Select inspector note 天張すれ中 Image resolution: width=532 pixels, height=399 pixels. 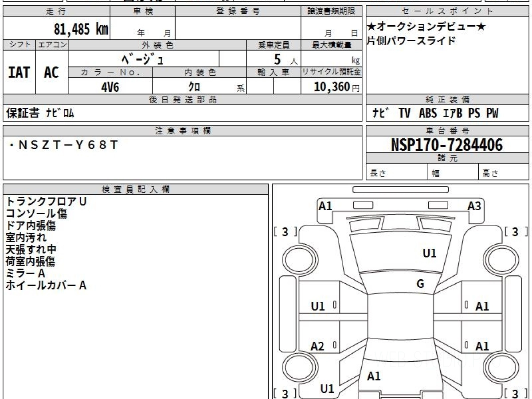tap(31, 249)
